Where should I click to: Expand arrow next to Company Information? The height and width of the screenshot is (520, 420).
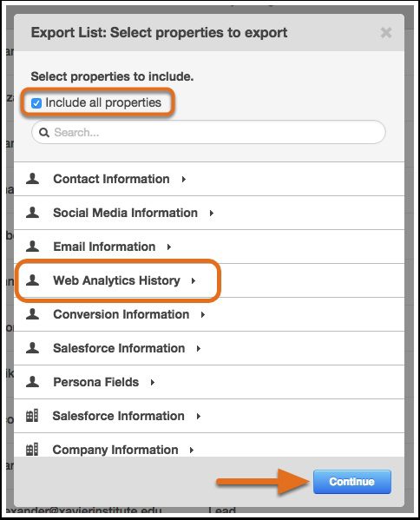tap(192, 450)
